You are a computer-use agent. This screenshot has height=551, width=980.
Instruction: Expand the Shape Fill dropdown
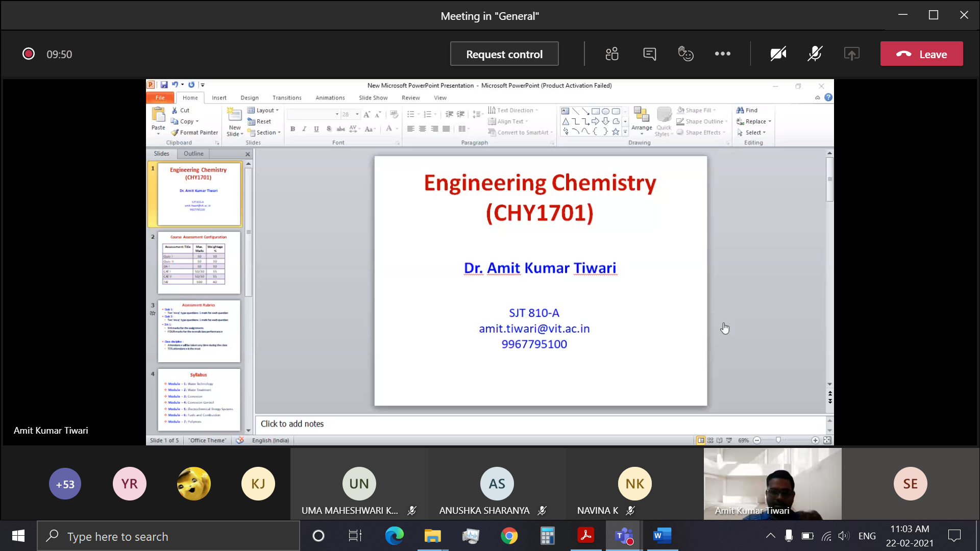click(x=714, y=110)
